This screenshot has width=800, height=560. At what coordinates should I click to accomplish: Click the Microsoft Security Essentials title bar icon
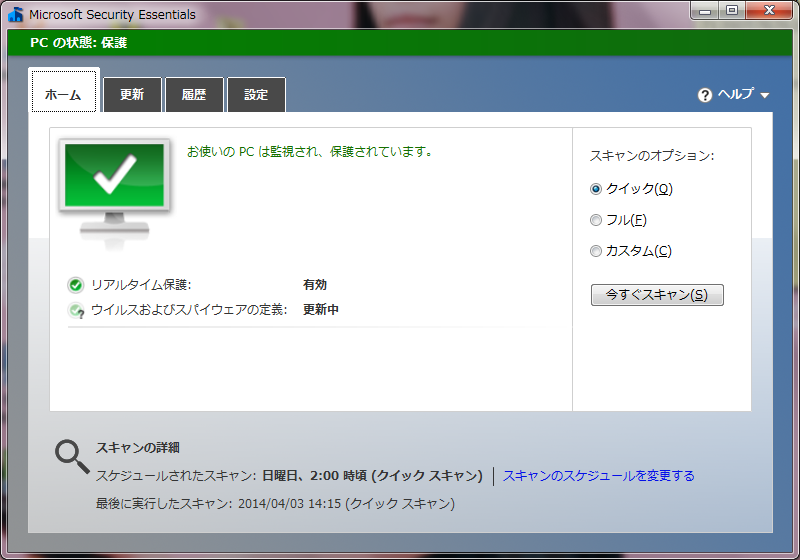point(16,14)
